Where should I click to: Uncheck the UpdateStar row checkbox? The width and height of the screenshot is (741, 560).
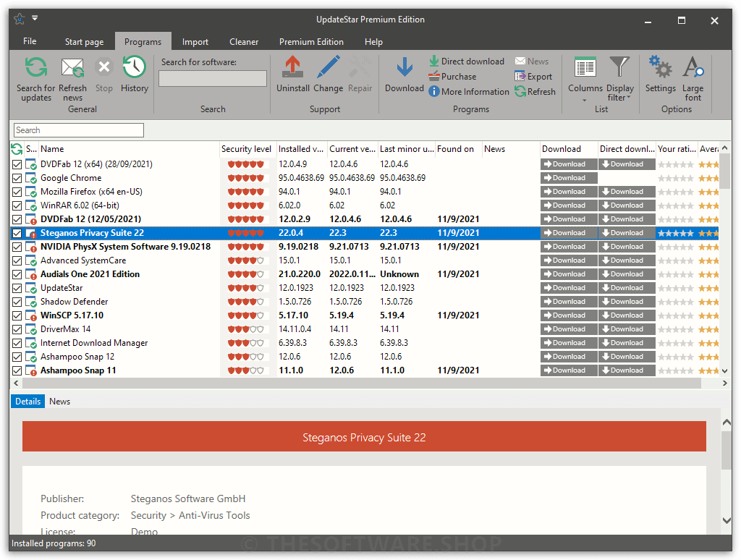point(17,288)
